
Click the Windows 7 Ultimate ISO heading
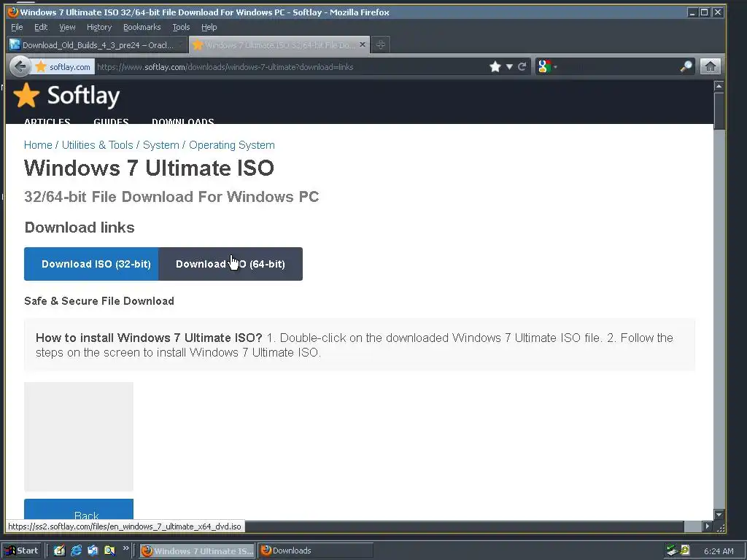pyautogui.click(x=149, y=168)
